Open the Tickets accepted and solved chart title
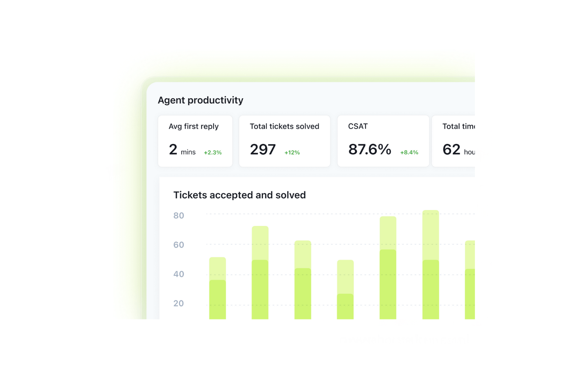The image size is (588, 368). pos(239,195)
